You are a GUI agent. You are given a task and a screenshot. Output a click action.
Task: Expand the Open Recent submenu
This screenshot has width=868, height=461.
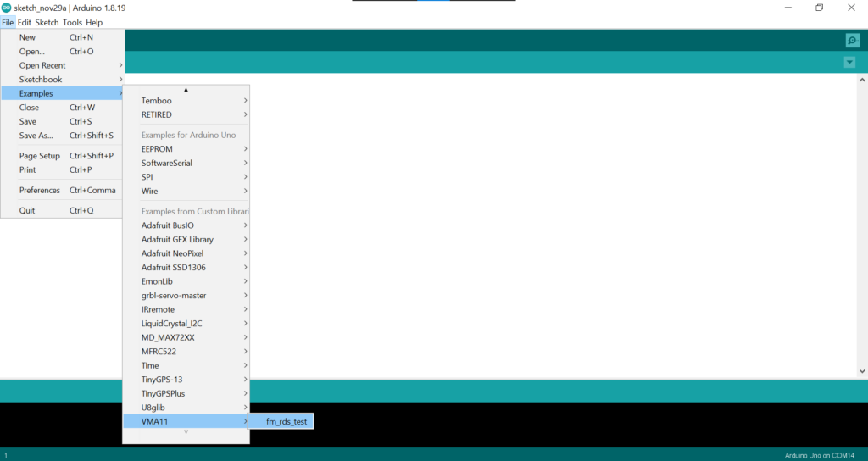(x=42, y=65)
